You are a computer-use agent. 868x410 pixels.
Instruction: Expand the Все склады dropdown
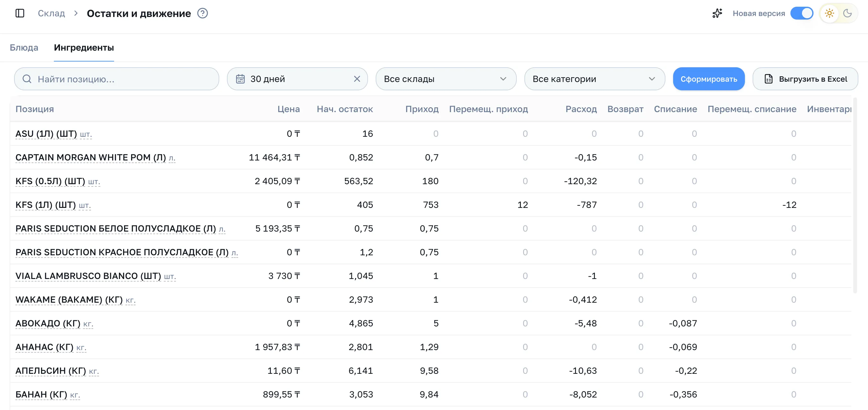(446, 79)
